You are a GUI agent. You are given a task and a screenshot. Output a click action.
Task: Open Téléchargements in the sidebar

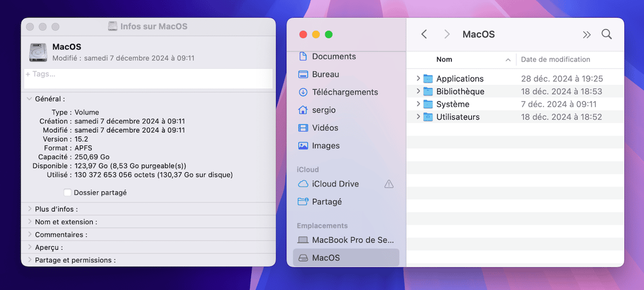(x=345, y=92)
